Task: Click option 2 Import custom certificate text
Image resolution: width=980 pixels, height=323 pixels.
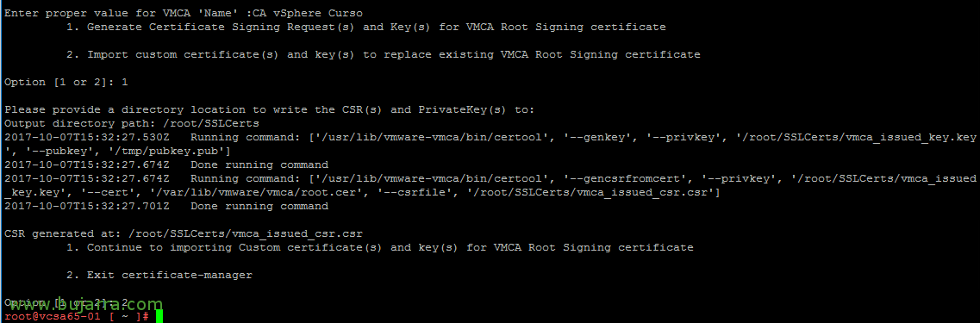Action: tap(384, 55)
